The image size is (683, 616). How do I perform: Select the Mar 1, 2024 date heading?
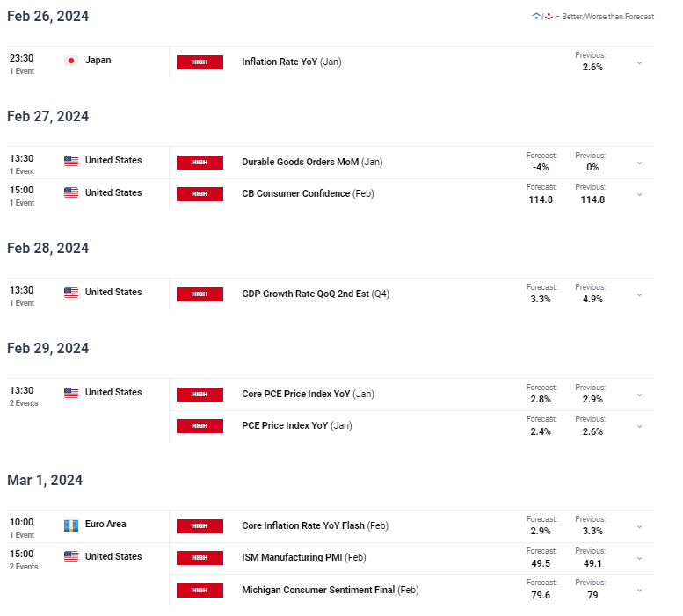(45, 480)
